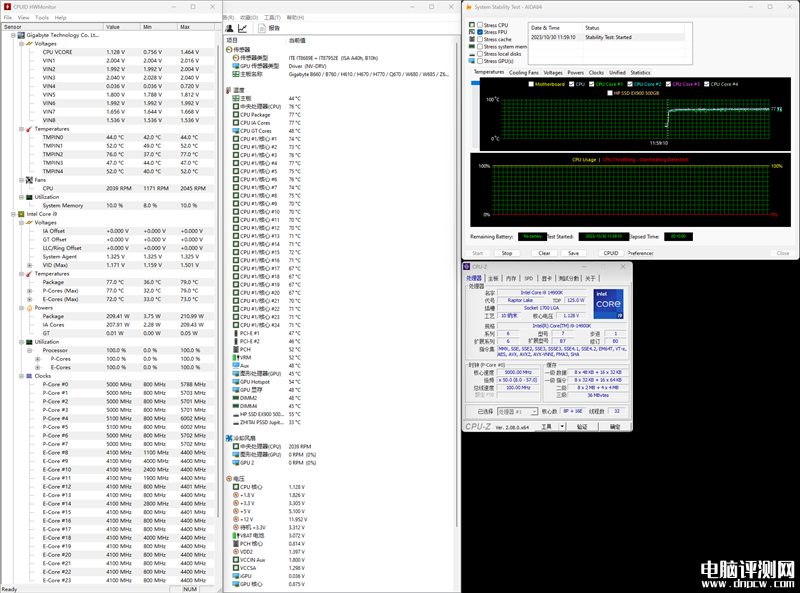Uncheck the Stress FPU checkbox
The height and width of the screenshot is (593, 800).
[x=480, y=32]
